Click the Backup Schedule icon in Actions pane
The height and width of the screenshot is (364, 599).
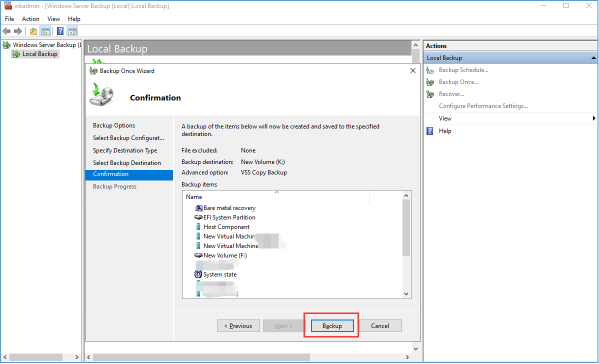click(430, 70)
